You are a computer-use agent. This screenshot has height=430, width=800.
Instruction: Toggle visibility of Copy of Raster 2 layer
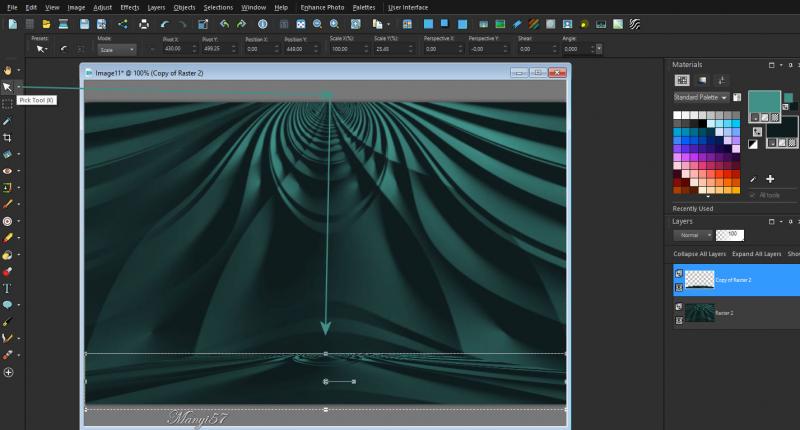pos(679,273)
